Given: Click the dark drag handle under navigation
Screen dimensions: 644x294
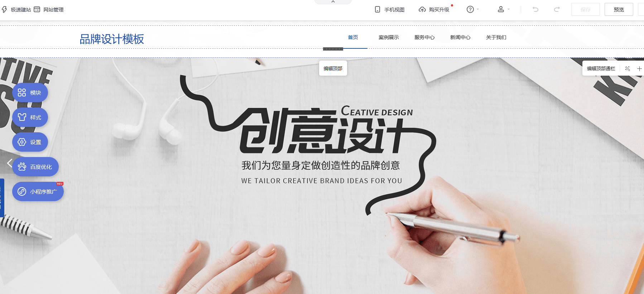Looking at the screenshot, I should [x=333, y=49].
